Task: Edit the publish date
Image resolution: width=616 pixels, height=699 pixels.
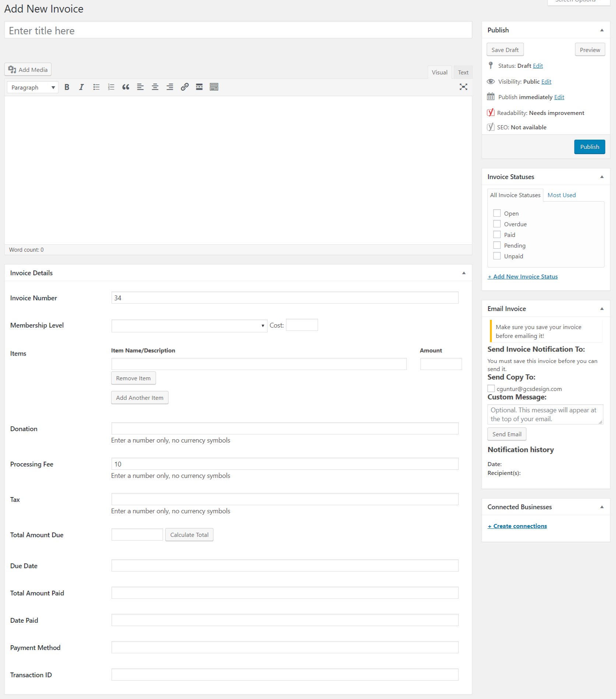Action: [x=559, y=97]
